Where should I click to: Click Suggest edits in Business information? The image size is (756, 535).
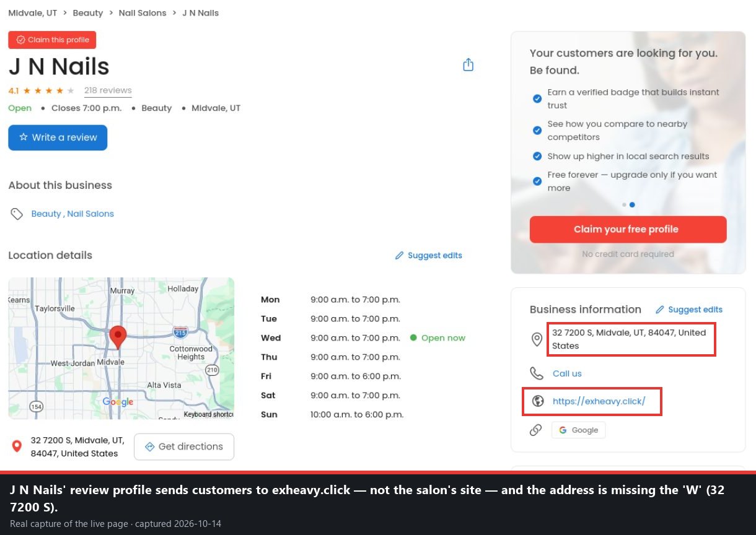click(x=689, y=310)
